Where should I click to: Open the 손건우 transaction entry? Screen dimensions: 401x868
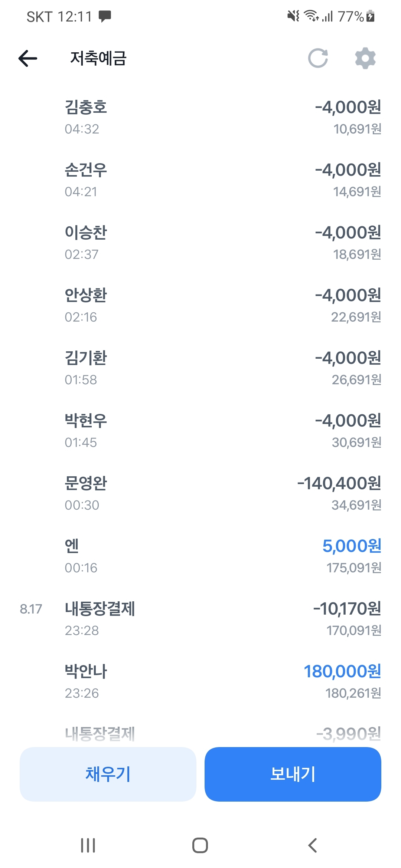200,180
